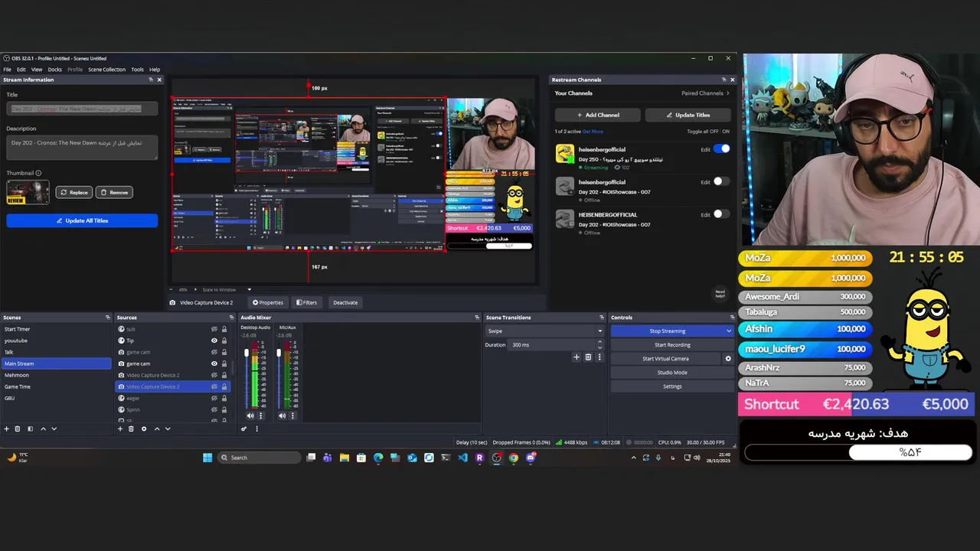Viewport: 980px width, 551px height.
Task: Remove transition with Scene Transitions trash icon
Action: point(588,357)
